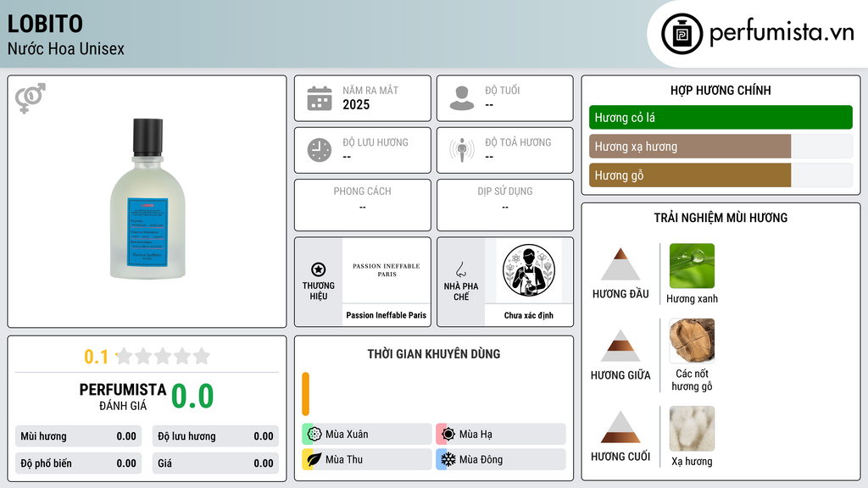Screen dimensions: 868x488
Task: Click the Hương đầu pyramid icon
Action: tap(620, 264)
